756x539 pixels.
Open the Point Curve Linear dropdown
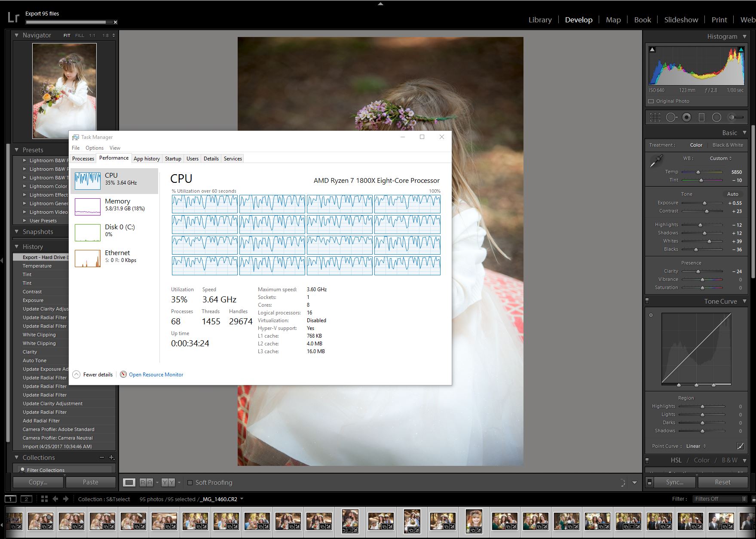point(696,446)
